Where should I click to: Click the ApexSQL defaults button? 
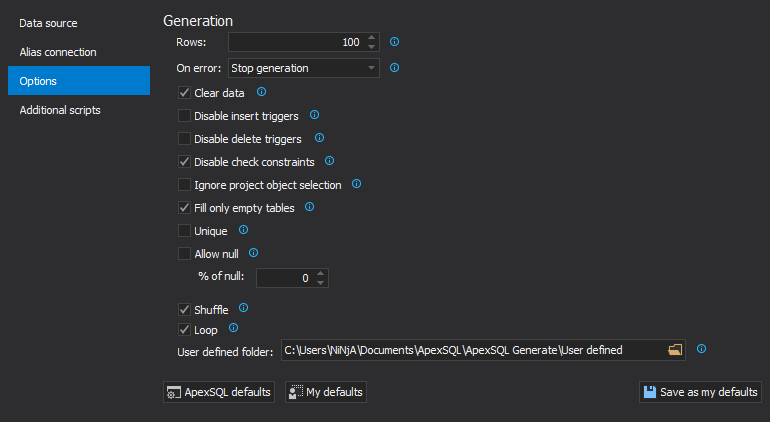[219, 392]
